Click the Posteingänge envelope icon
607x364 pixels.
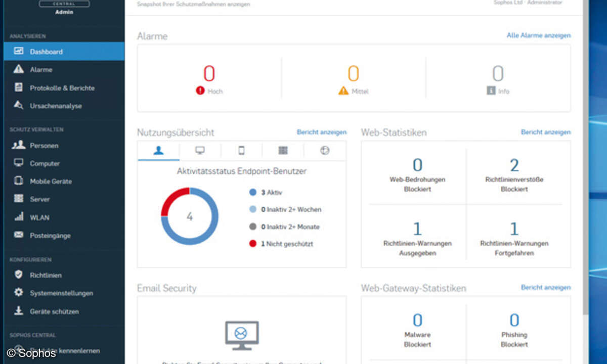click(x=19, y=235)
